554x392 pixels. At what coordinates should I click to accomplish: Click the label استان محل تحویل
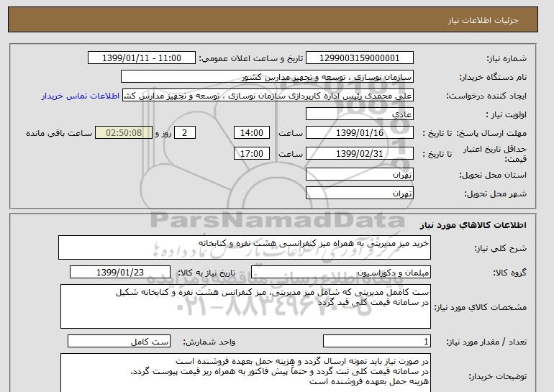point(493,176)
